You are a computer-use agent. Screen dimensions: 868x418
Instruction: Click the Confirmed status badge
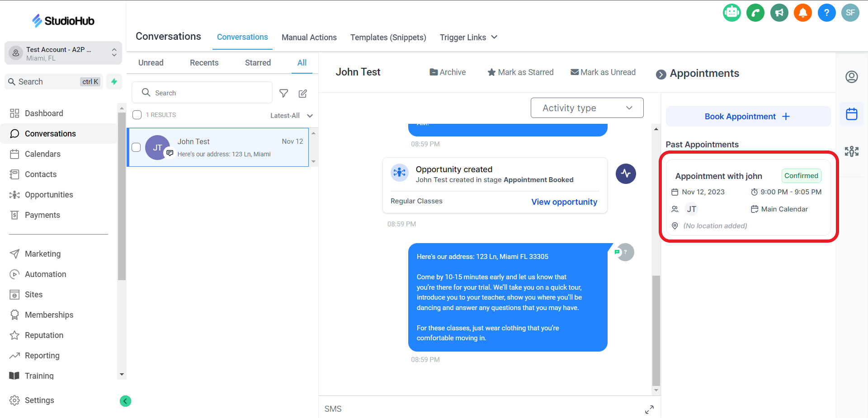[x=801, y=176]
